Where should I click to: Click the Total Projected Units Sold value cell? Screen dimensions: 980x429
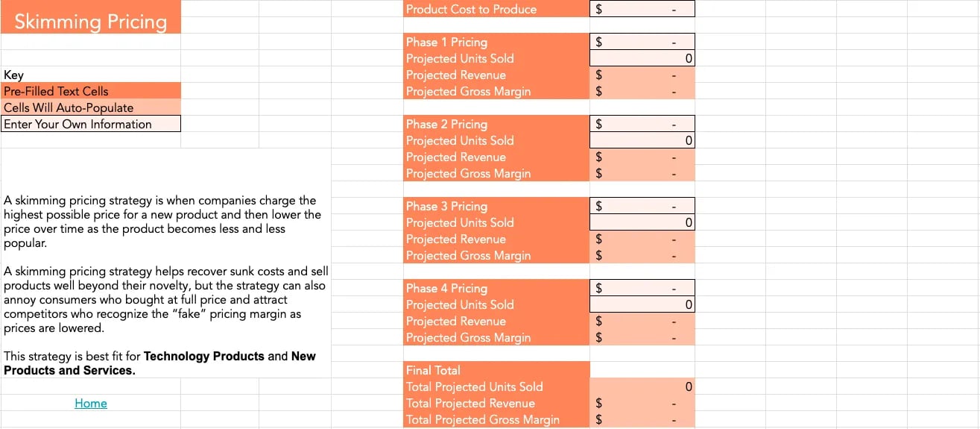pyautogui.click(x=642, y=386)
